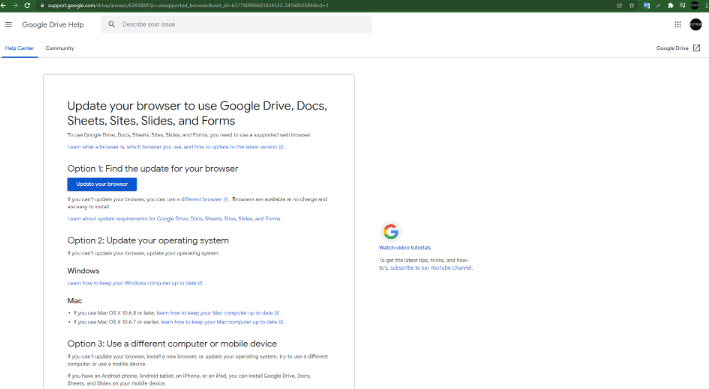Open the Watch video tutorials link

click(x=405, y=247)
